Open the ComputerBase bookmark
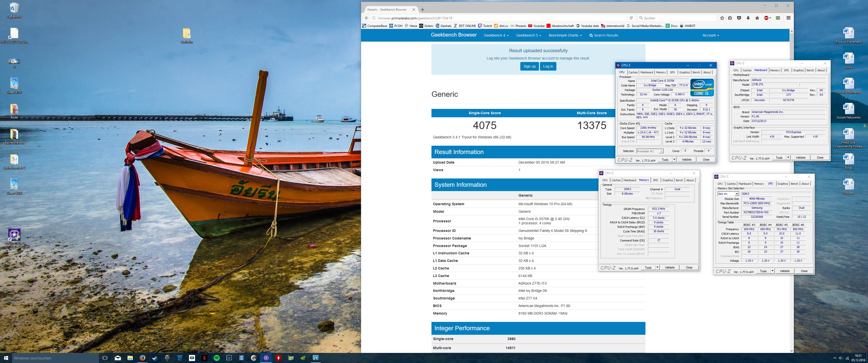 pos(375,26)
